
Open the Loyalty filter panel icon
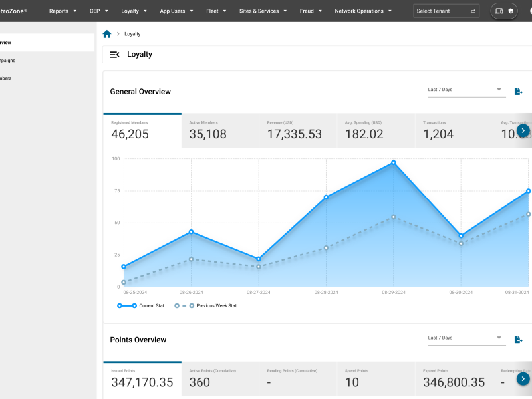click(x=114, y=55)
